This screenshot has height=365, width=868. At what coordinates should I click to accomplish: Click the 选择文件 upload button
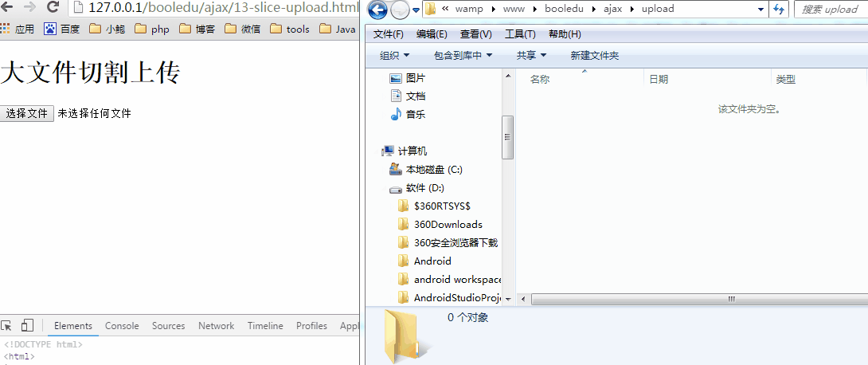[27, 113]
